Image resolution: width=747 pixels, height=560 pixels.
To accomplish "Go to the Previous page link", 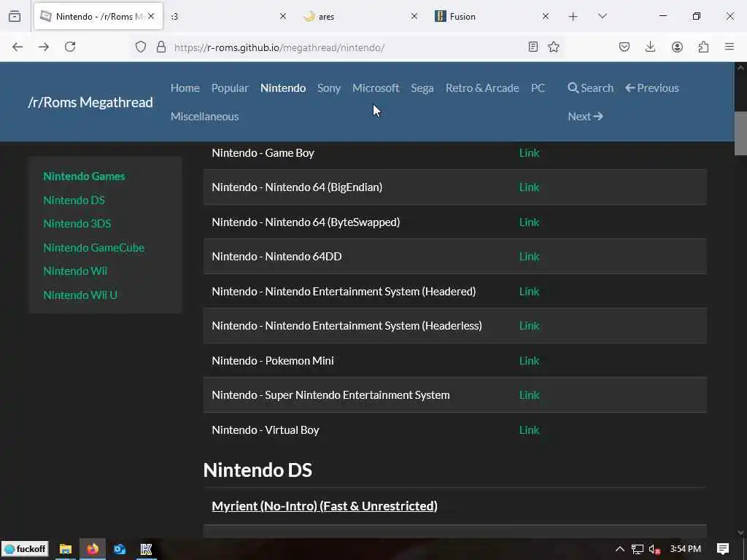I will tap(652, 88).
